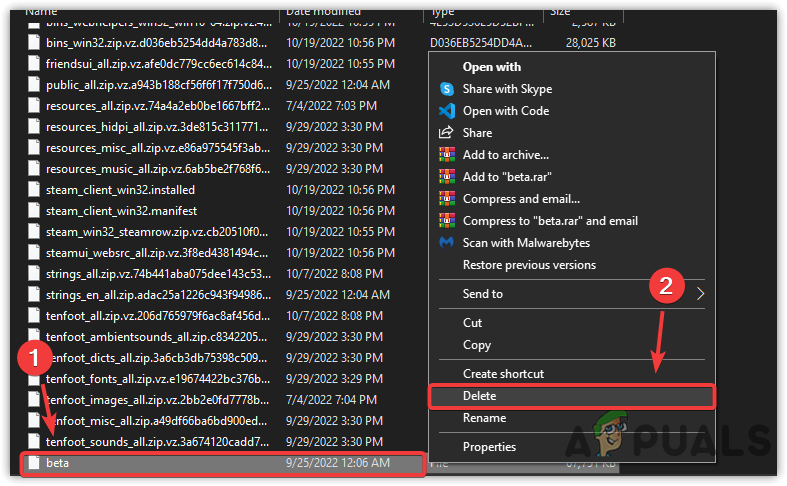Image resolution: width=787 pixels, height=486 pixels.
Task: Click file icon of steamui_websrc_all.zip.vz row
Action: (34, 253)
